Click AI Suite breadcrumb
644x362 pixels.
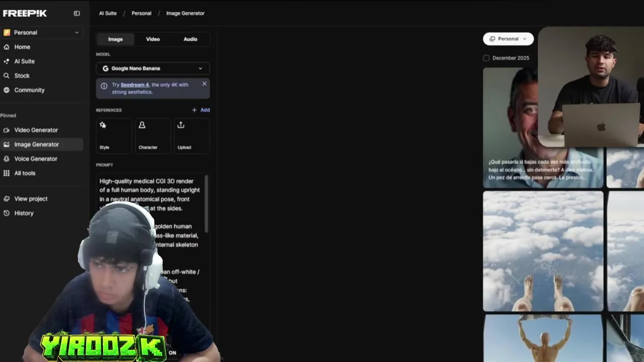point(108,13)
